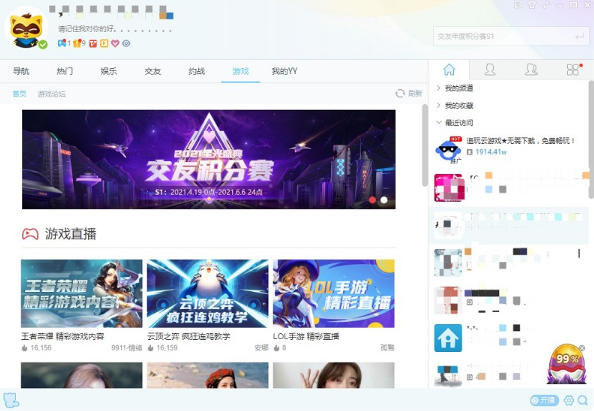Open the peace-sign girl thumbnail
Image resolution: width=594 pixels, height=411 pixels.
tap(334, 375)
